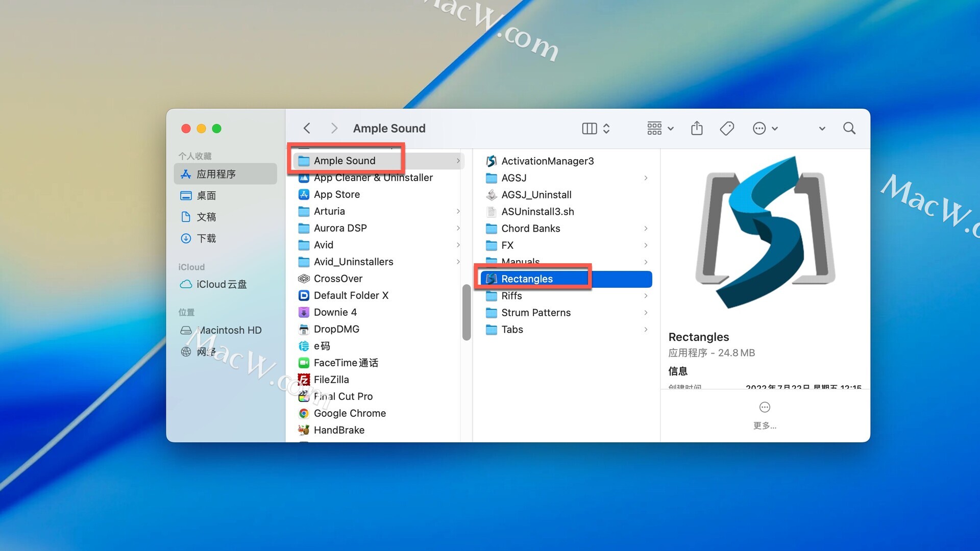Click the Finder search magnifier icon
Viewport: 980px width, 551px height.
(849, 128)
